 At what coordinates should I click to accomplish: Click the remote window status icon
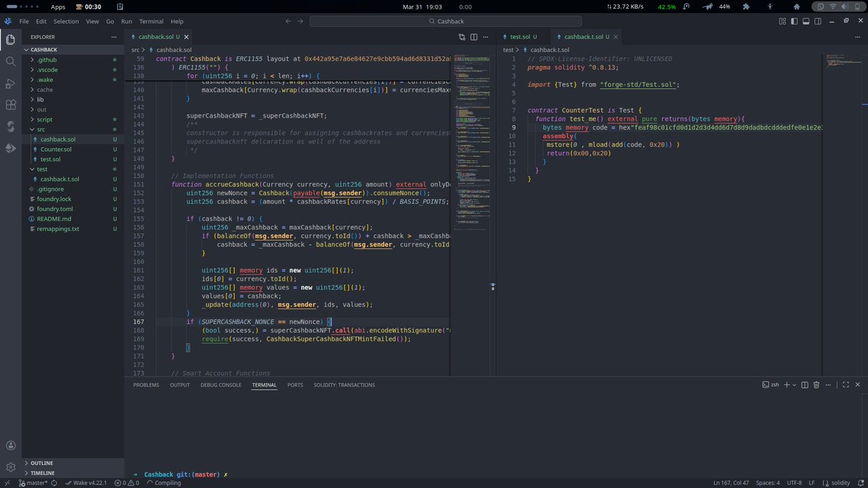pyautogui.click(x=8, y=482)
